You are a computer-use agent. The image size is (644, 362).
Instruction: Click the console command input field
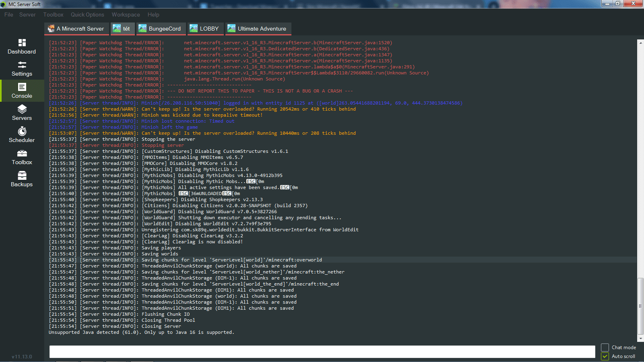tap(322, 352)
